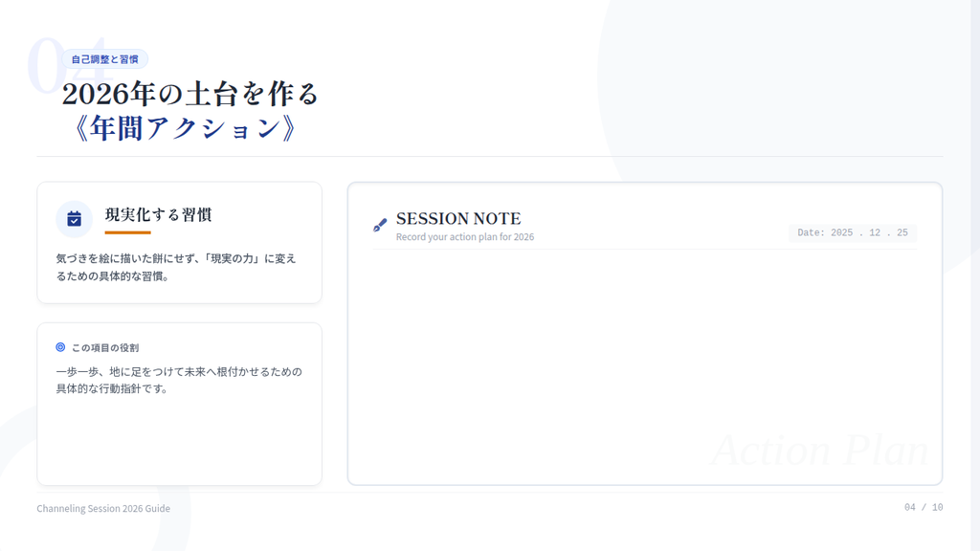980x551 pixels.
Task: Click the description starting with 一歩一歩
Action: point(179,380)
